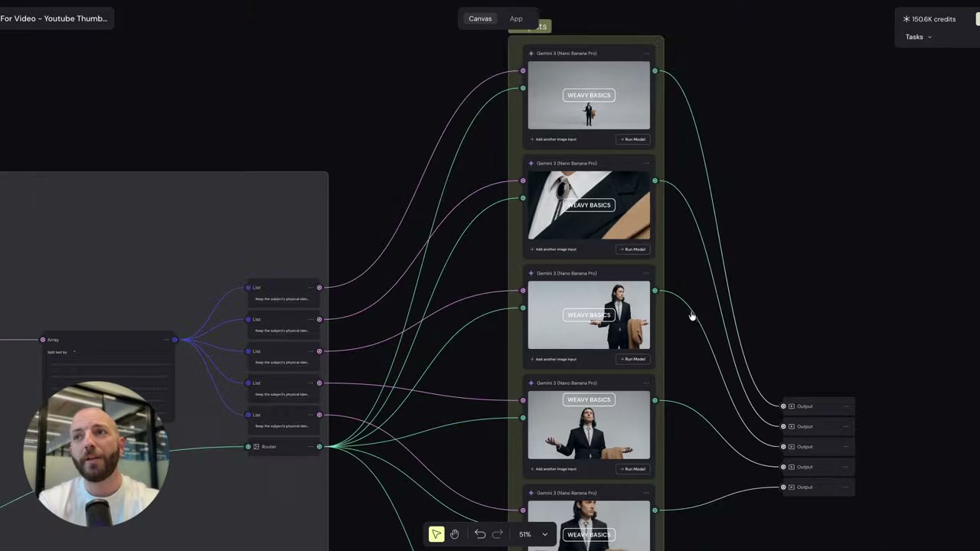This screenshot has width=980, height=551.
Task: Click the first Gemini node's purple input port
Action: (523, 71)
